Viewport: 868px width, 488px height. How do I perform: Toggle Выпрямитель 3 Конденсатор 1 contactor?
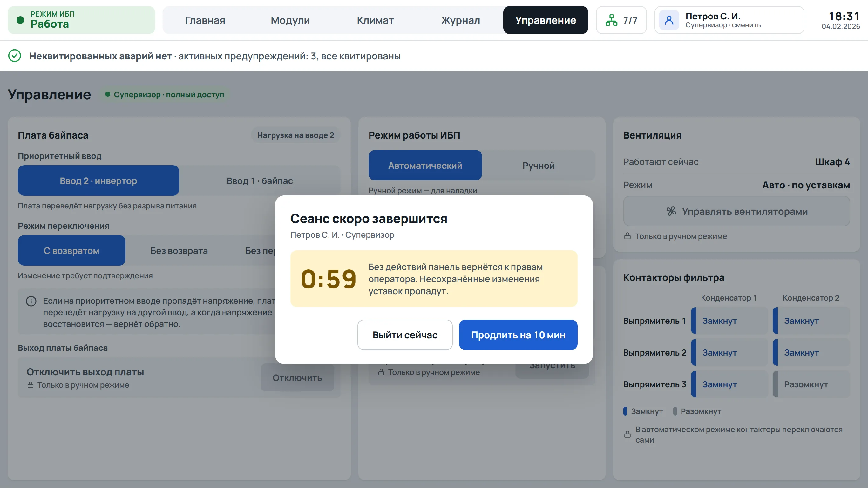(729, 384)
